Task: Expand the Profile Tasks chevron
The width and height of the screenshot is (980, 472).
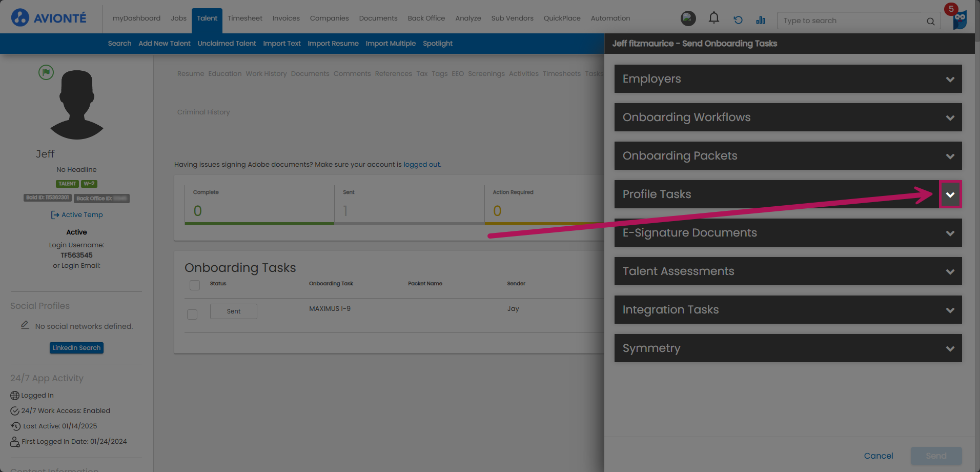Action: tap(950, 194)
